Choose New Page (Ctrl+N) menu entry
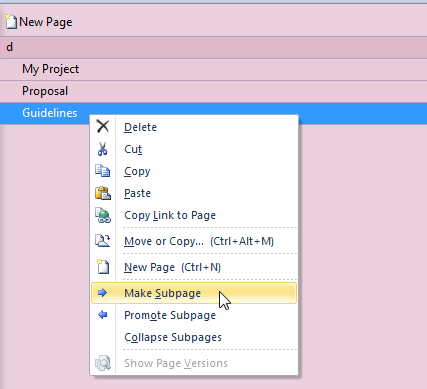This screenshot has height=389, width=427. pos(194,267)
